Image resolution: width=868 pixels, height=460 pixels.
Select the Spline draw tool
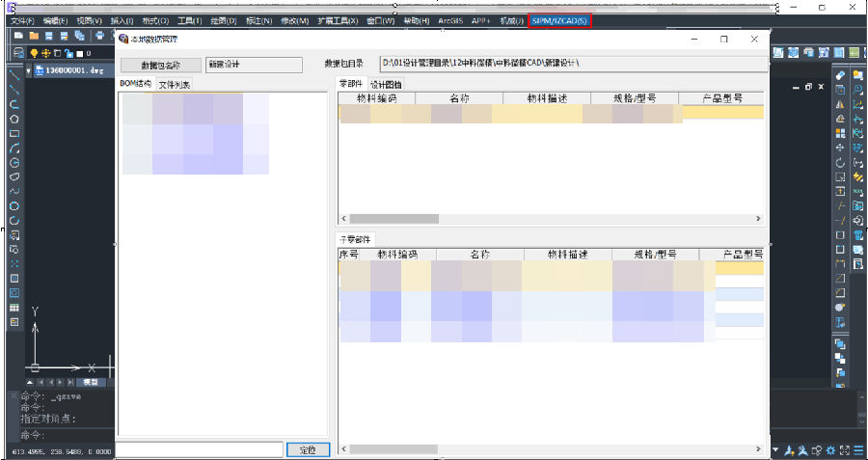(x=14, y=192)
